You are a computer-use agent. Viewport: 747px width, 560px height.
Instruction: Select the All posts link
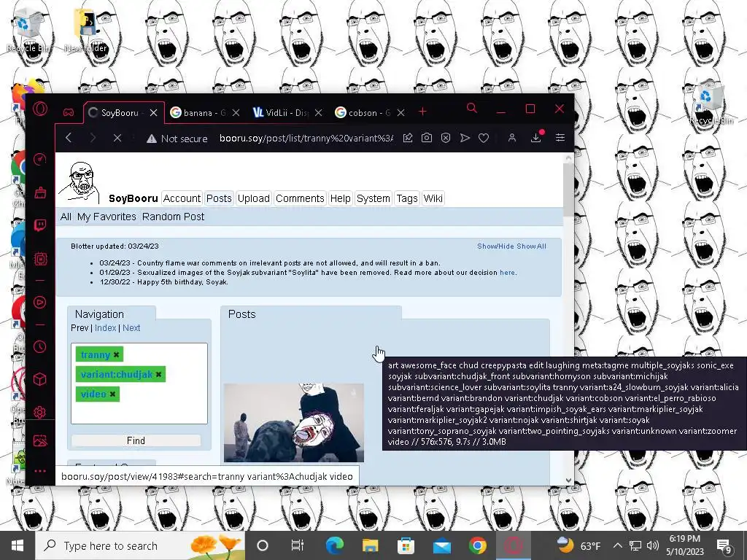[66, 217]
